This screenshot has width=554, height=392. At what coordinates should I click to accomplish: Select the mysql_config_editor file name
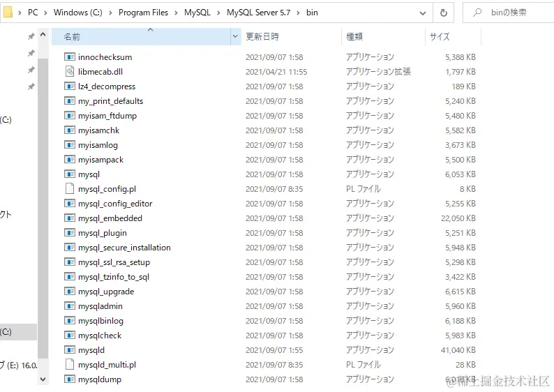115,204
